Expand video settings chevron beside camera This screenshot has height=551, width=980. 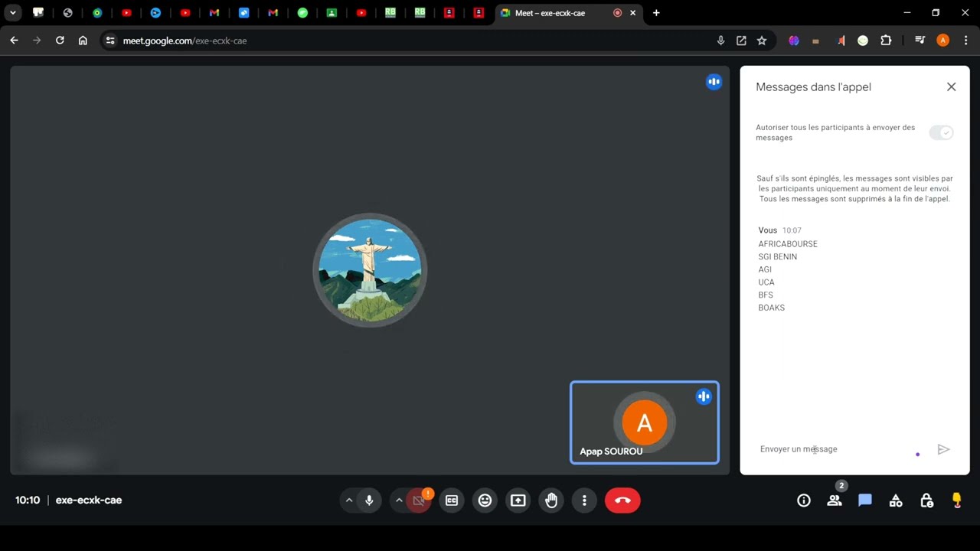(398, 500)
